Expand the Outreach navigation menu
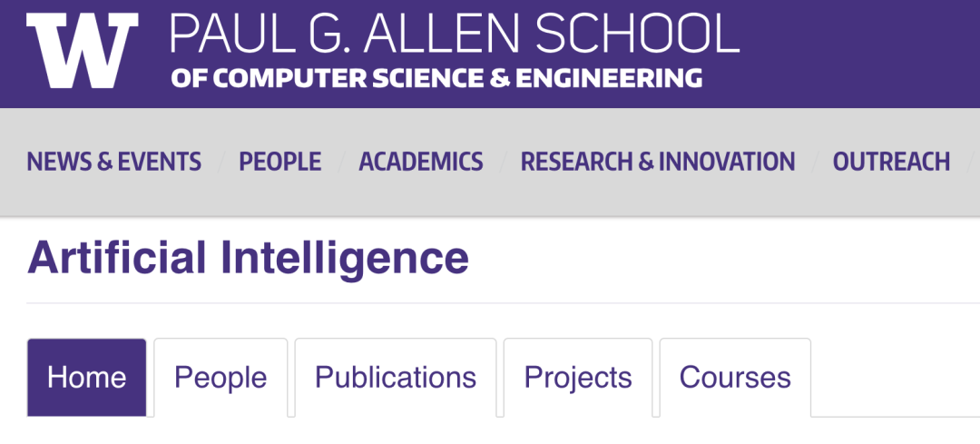Screen dimensions: 980x444 coord(891,162)
